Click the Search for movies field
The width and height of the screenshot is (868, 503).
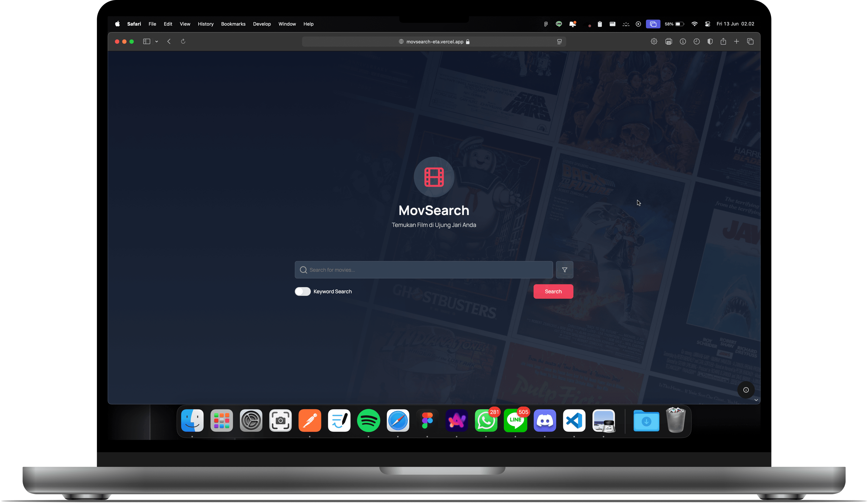pos(424,270)
